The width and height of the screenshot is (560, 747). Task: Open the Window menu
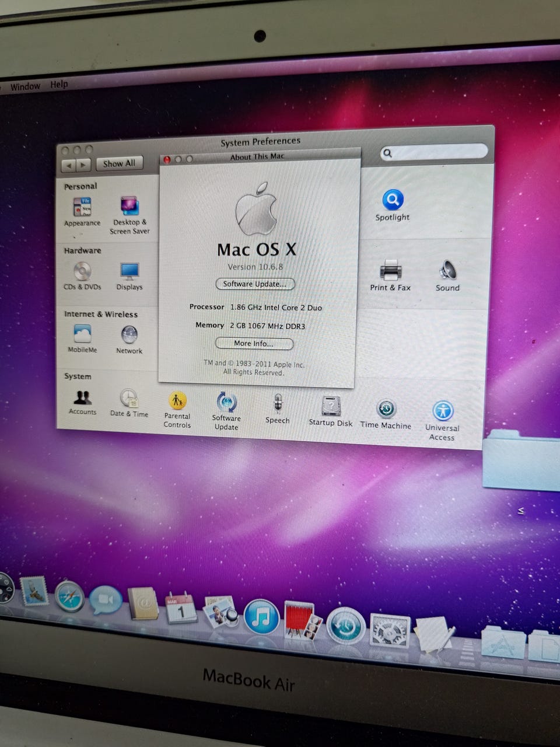click(25, 86)
